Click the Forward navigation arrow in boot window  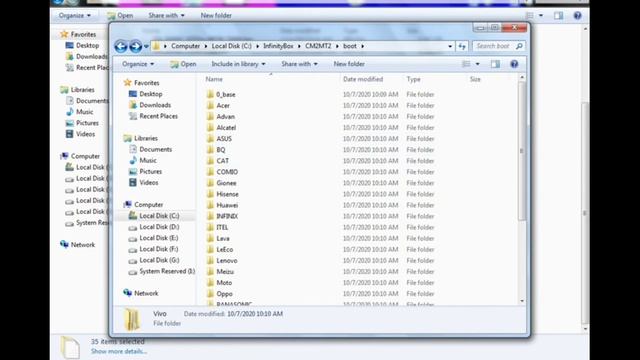click(136, 47)
